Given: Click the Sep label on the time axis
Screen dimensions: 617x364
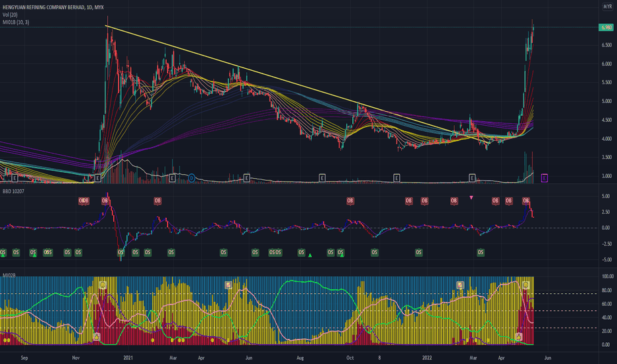Looking at the screenshot, I should 24,358.
